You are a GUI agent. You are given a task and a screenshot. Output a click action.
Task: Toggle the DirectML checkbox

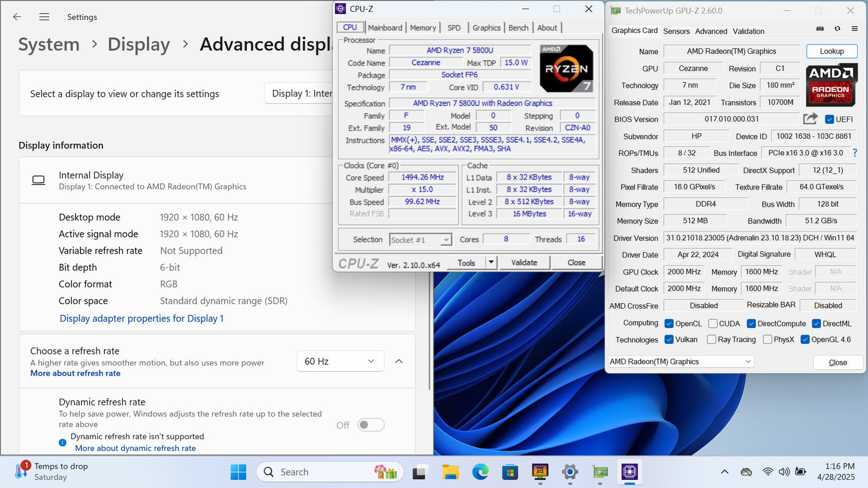point(816,324)
